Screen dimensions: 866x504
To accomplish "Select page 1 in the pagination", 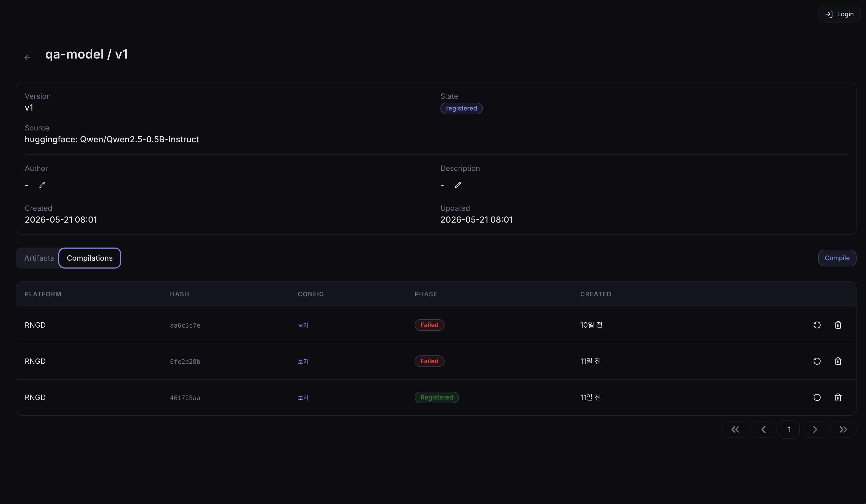I will point(789,429).
